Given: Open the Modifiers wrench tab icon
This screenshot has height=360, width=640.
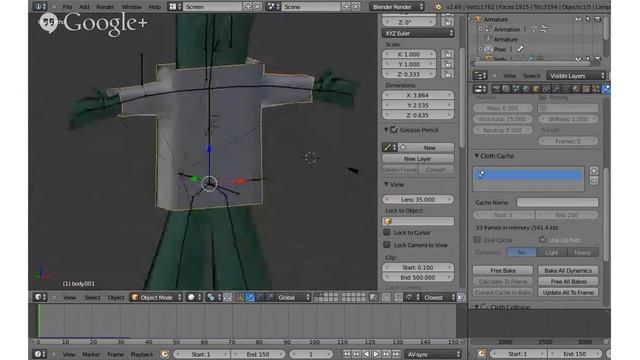Looking at the screenshot, I should (x=556, y=89).
